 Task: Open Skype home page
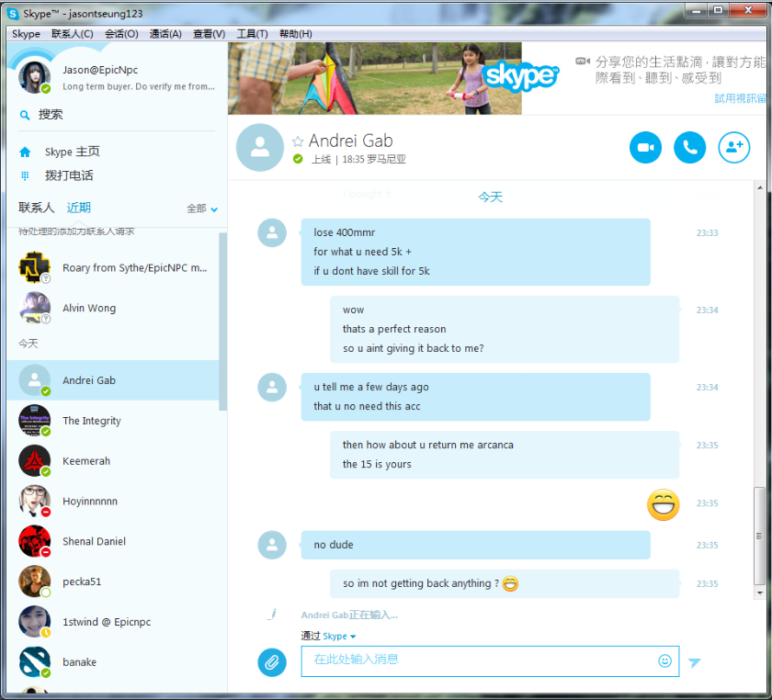[72, 152]
